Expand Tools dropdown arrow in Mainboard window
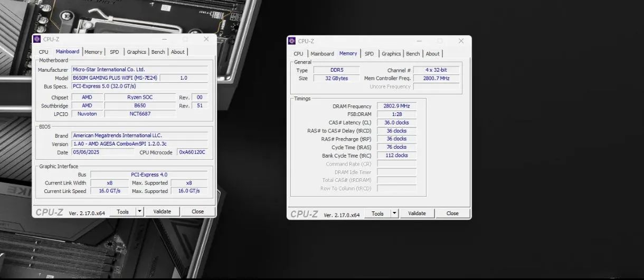 tap(139, 211)
